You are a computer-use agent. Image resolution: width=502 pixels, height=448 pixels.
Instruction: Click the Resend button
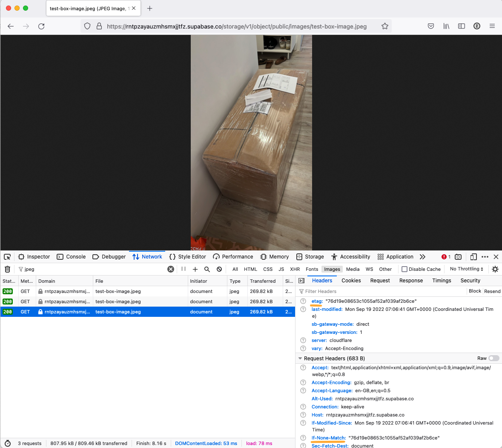click(x=492, y=291)
